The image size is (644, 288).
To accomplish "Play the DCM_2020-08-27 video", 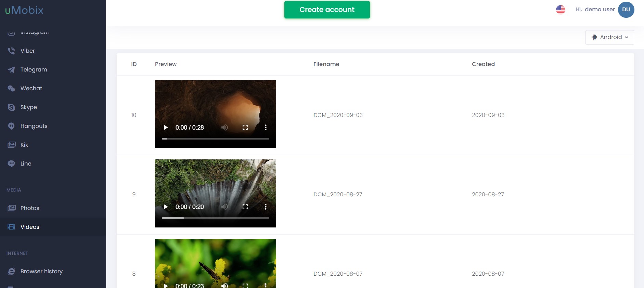I will [166, 207].
